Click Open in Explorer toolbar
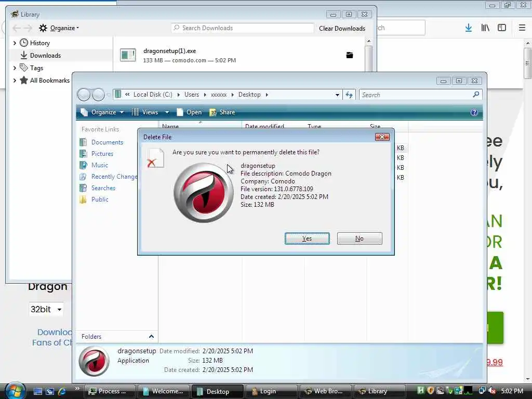Viewport: 532px width, 399px height. pos(189,112)
